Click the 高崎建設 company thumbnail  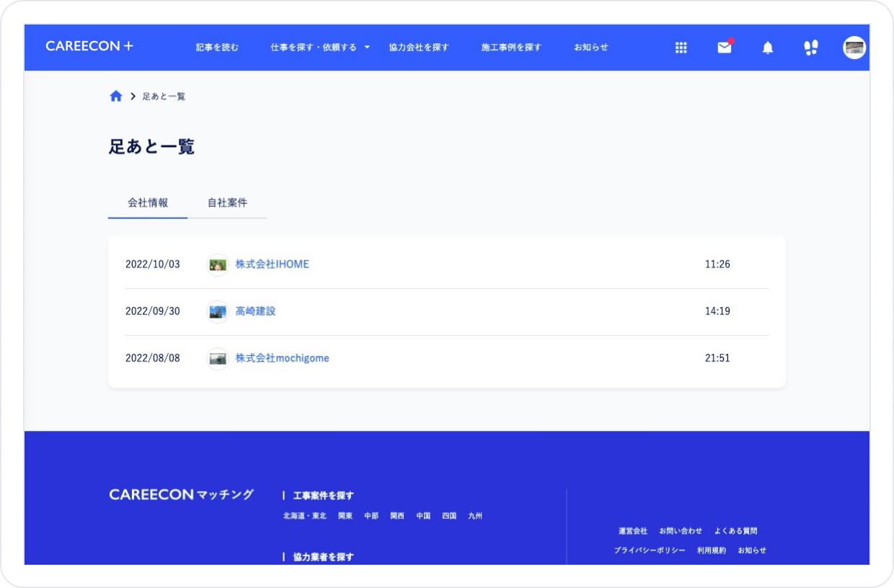pos(218,311)
